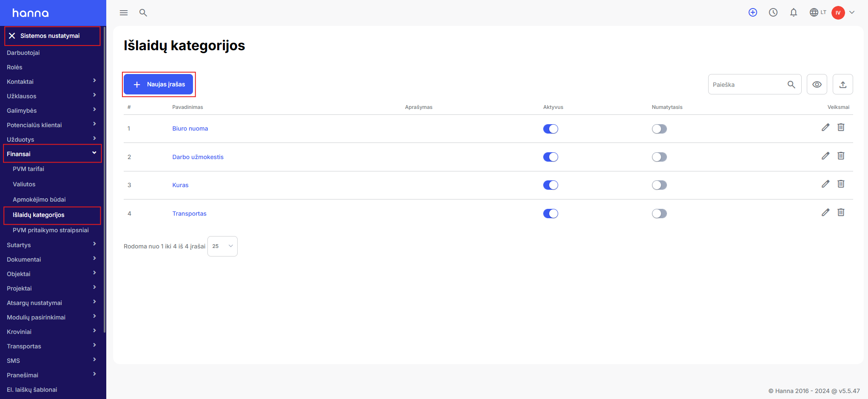
Task: Enable Numatytasis switch for Kuras
Action: [659, 185]
